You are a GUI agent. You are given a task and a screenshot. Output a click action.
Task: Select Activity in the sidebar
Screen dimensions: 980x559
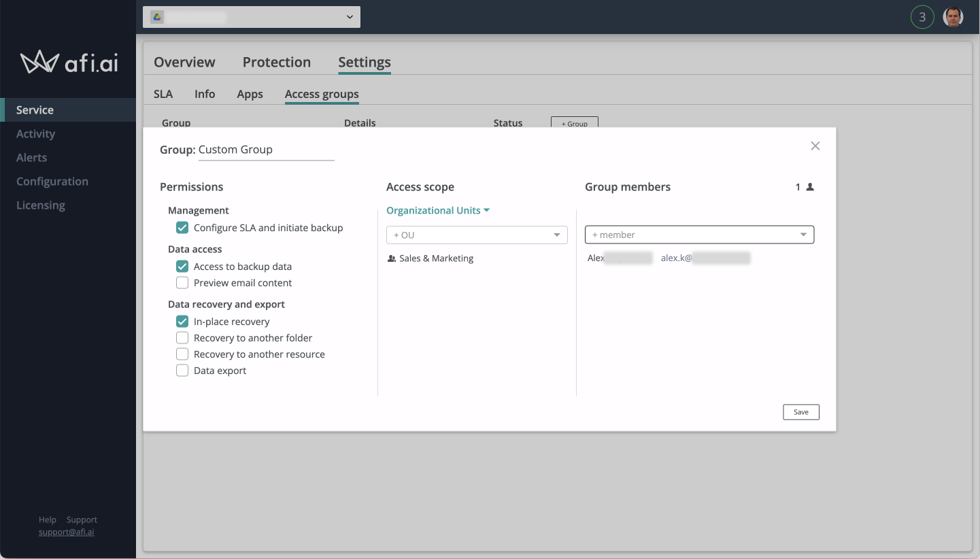36,133
